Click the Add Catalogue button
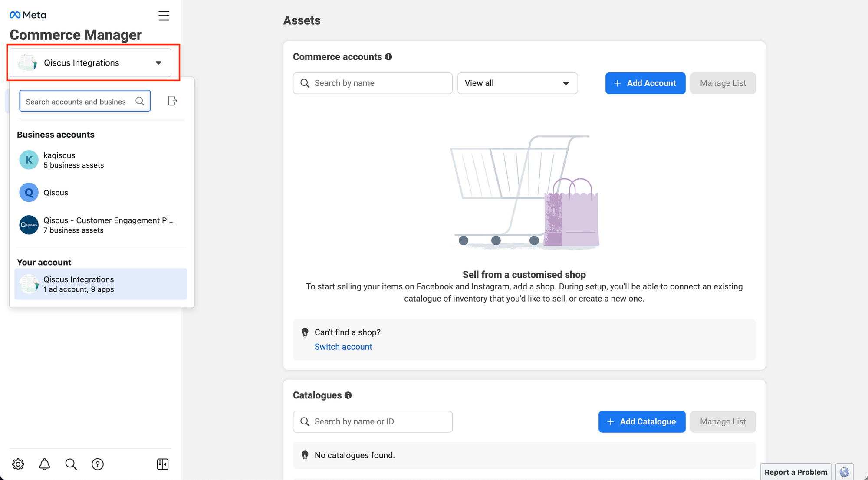Image resolution: width=868 pixels, height=480 pixels. coord(641,422)
